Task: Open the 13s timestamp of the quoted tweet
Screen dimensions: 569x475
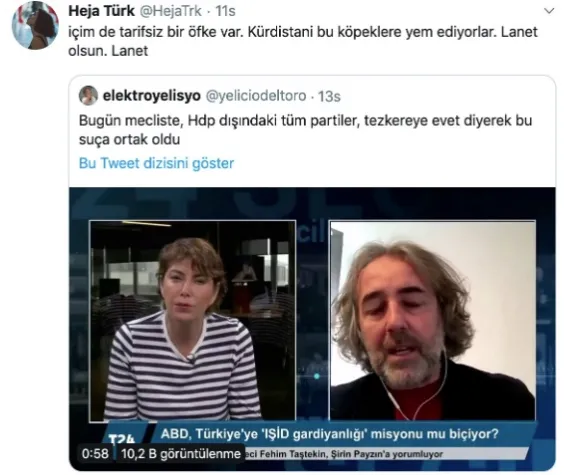Action: point(329,97)
